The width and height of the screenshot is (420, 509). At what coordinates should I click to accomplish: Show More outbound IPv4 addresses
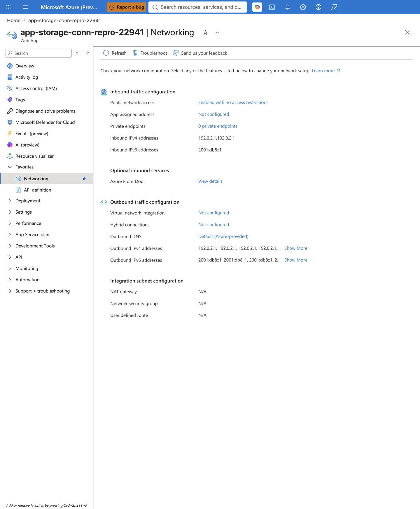click(296, 248)
